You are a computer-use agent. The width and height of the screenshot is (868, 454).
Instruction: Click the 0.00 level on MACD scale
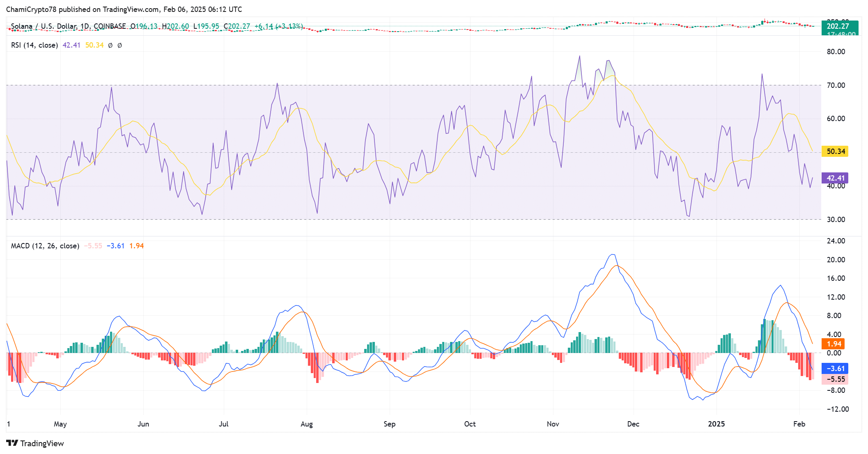(834, 353)
